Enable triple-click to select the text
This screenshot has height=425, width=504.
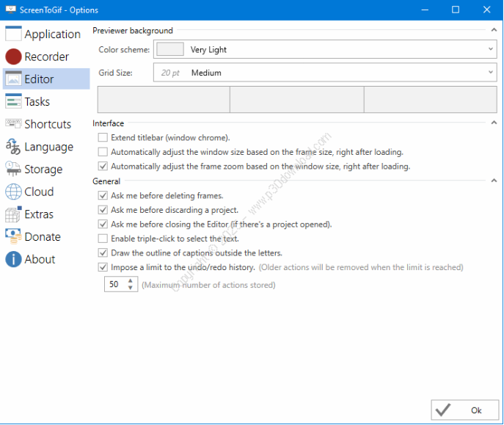pos(103,239)
